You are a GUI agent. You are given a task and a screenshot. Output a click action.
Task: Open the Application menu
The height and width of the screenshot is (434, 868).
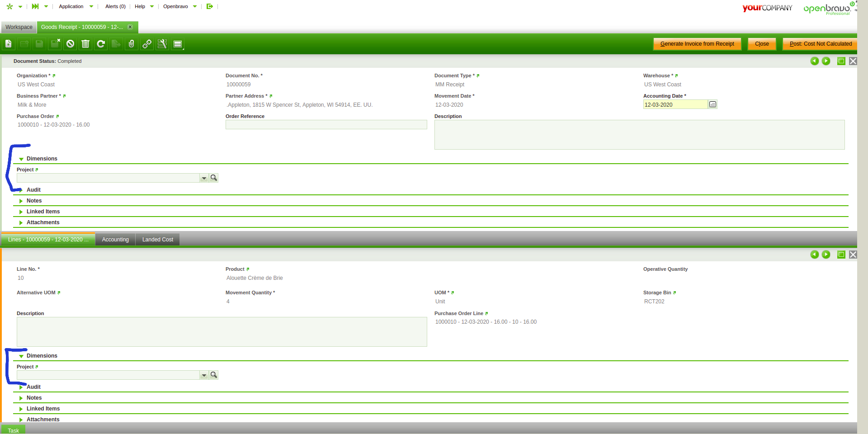click(x=75, y=6)
